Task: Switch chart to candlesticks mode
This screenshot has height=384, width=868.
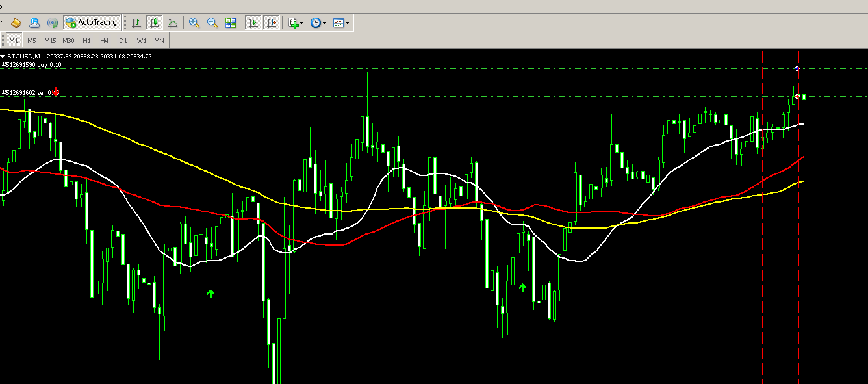Action: point(155,23)
